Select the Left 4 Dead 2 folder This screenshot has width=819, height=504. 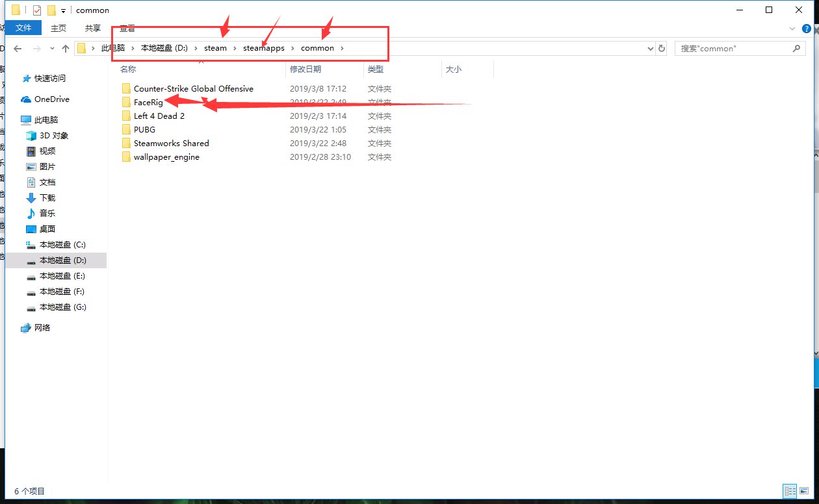[159, 116]
